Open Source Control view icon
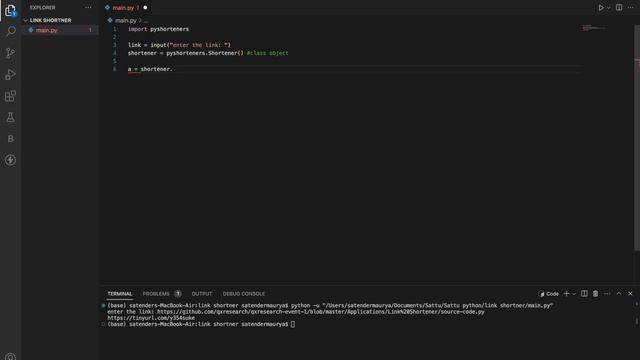640x360 pixels. coord(10,53)
